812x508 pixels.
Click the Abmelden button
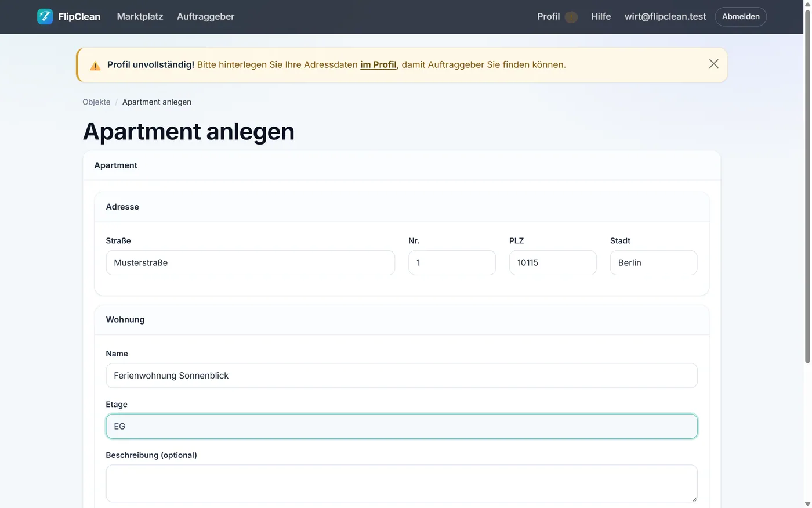point(741,17)
